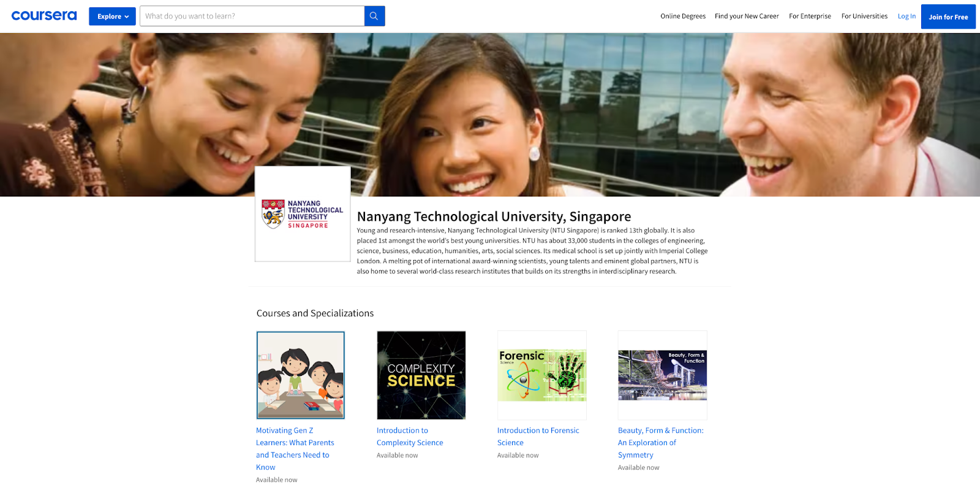Click 'Available now' under Beauty, Form & Function
This screenshot has width=980, height=496.
pos(639,468)
